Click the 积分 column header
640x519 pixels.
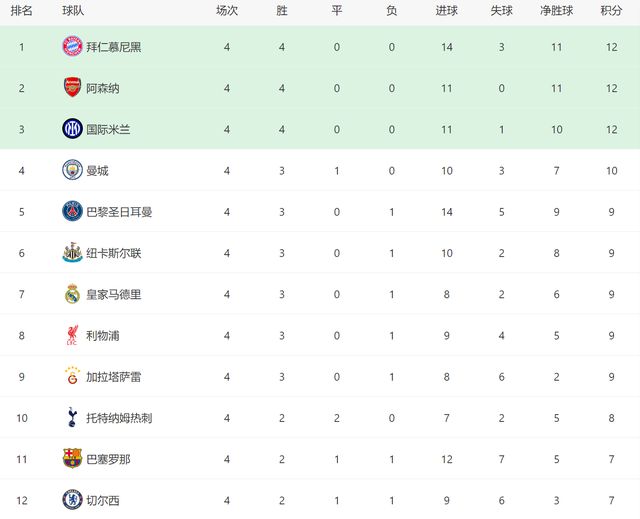tap(611, 11)
